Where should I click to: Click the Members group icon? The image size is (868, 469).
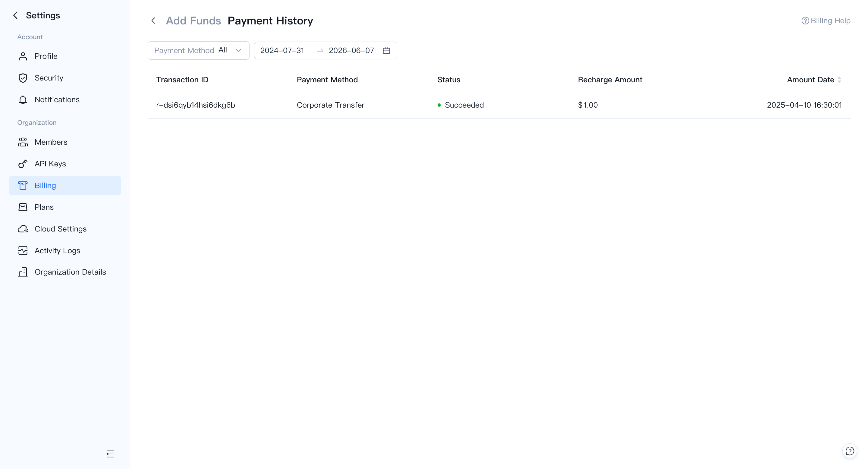tap(23, 142)
